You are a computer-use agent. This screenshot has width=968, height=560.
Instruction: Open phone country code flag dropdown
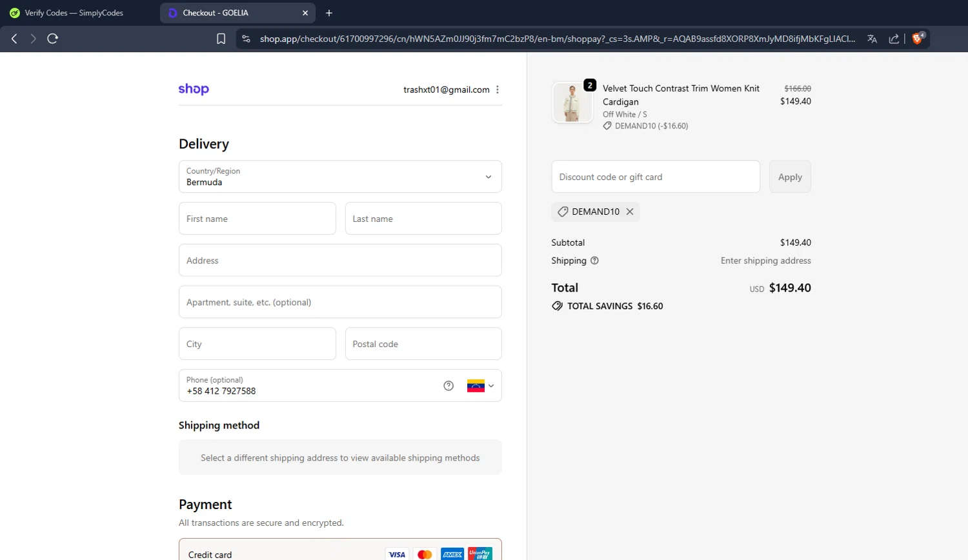(x=480, y=386)
